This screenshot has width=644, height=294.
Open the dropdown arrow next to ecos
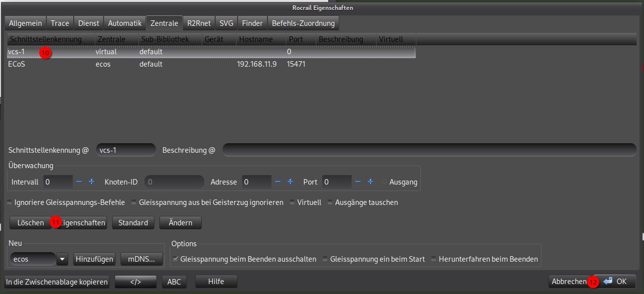point(62,259)
